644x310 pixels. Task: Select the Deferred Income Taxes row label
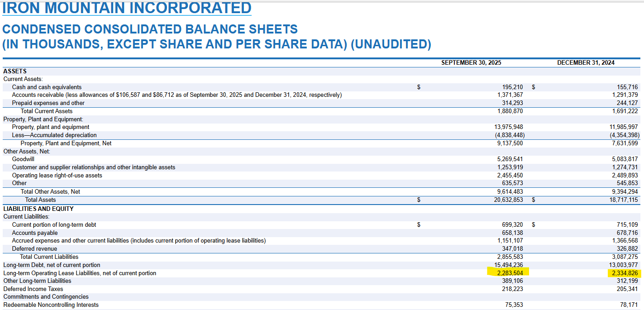(x=33, y=289)
